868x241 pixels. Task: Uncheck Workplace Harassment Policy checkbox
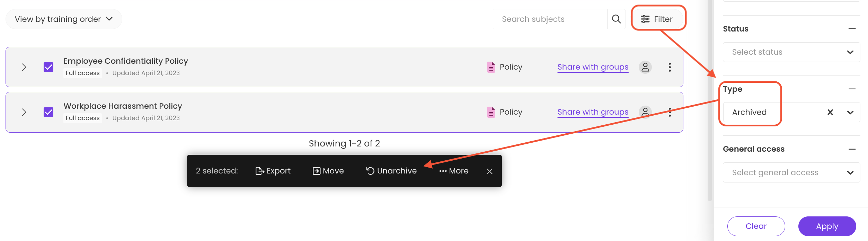click(48, 112)
